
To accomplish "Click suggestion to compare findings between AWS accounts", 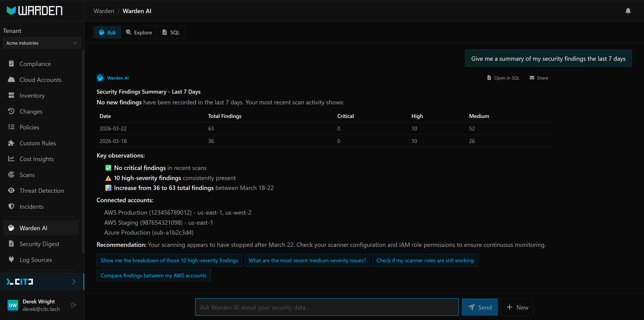I will tap(153, 275).
